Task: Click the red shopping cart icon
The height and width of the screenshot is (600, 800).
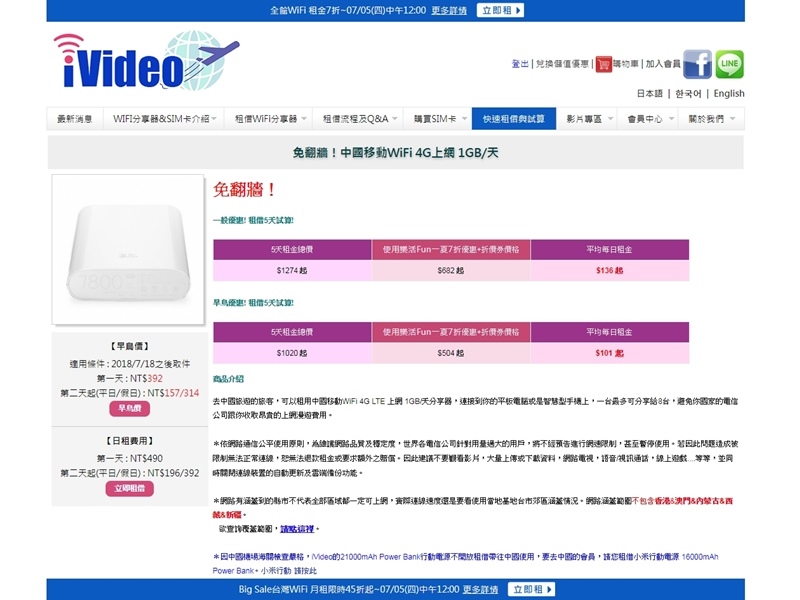Action: pos(604,64)
